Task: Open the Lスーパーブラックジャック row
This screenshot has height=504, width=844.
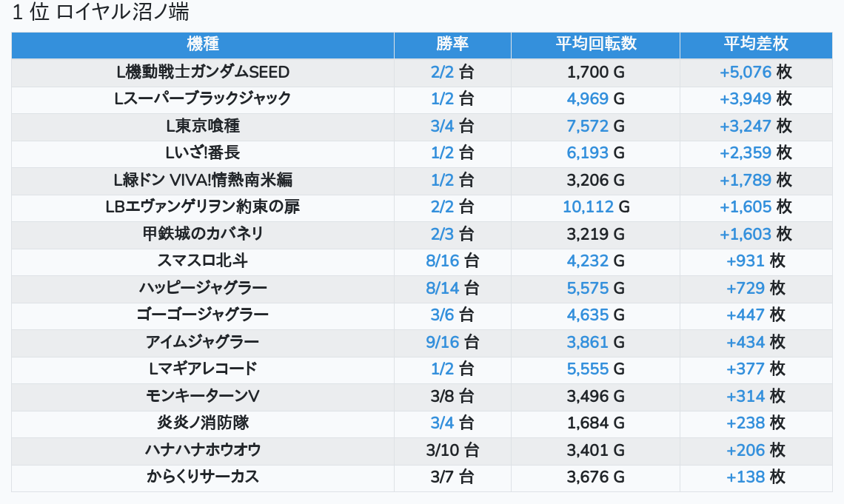Action: [x=422, y=99]
